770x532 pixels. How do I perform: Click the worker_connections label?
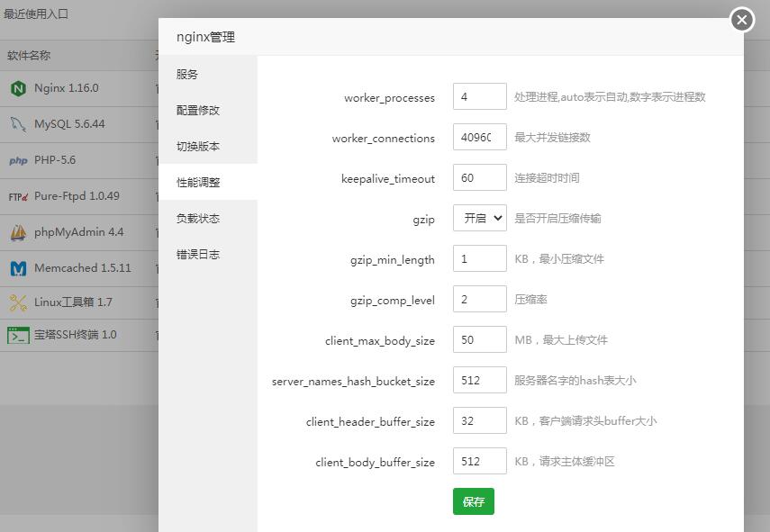pyautogui.click(x=384, y=139)
